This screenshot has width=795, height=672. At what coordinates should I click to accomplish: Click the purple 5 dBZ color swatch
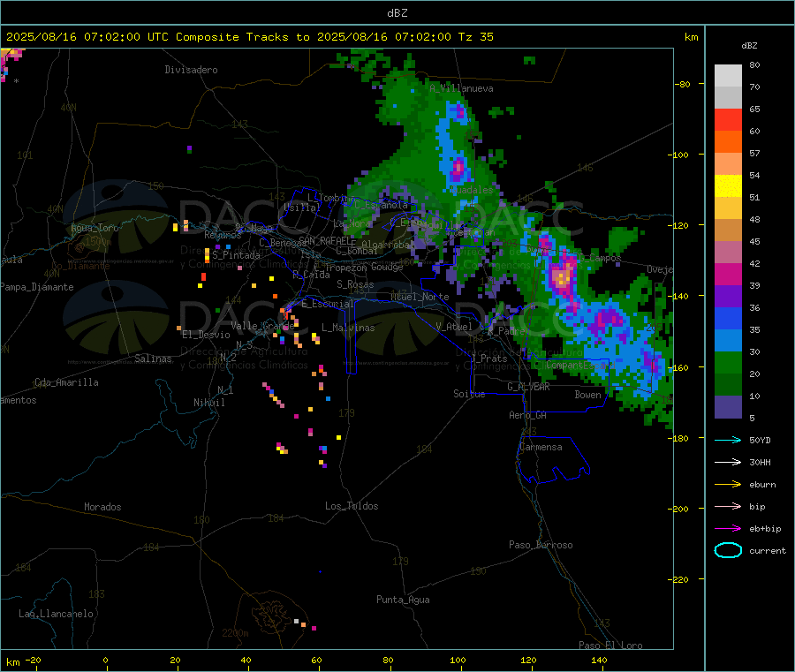click(x=728, y=407)
